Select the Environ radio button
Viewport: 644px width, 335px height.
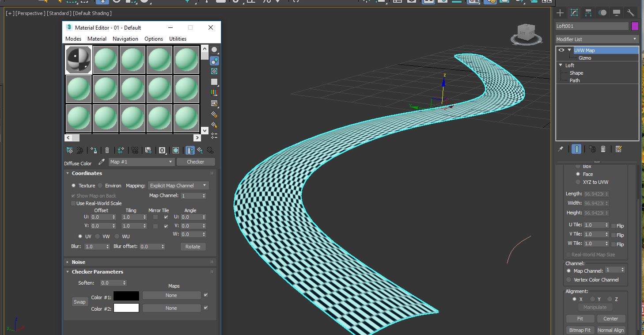(100, 186)
